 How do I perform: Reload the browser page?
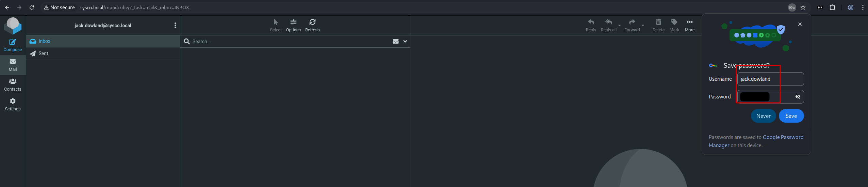[x=32, y=7]
